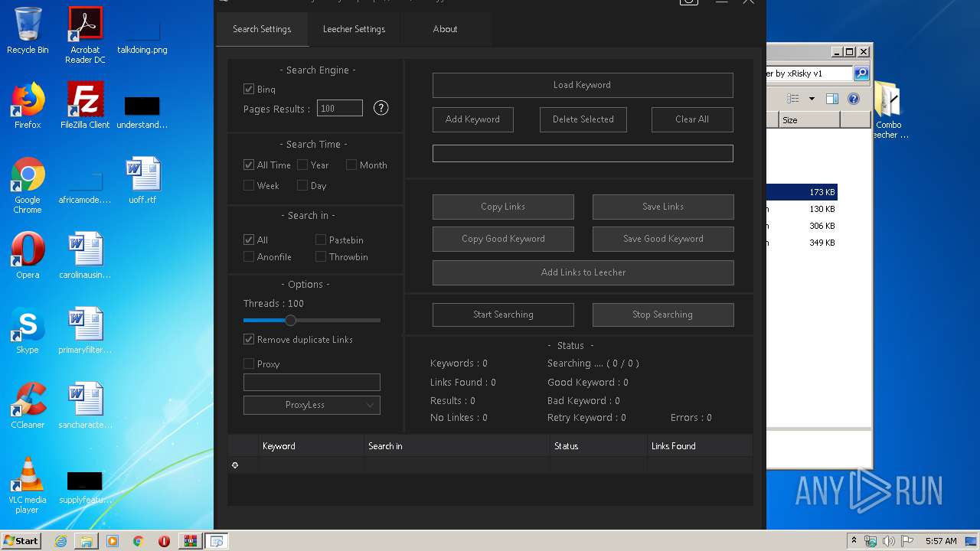The image size is (980, 551).
Task: Open Acrobat Reader DC shortcut
Action: 85,35
